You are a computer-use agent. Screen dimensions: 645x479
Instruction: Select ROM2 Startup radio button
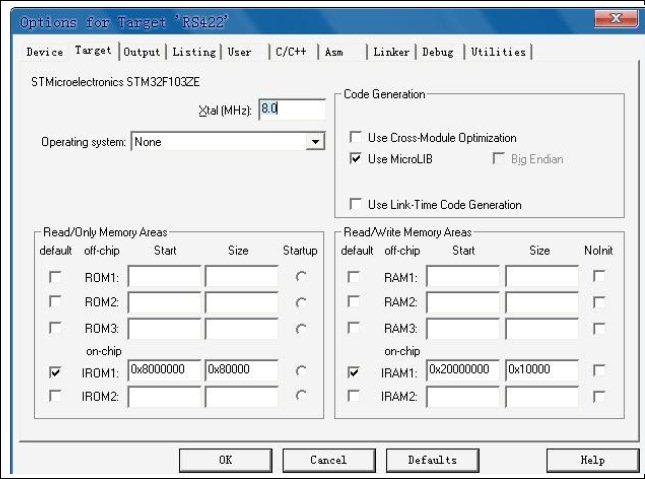[x=301, y=303]
